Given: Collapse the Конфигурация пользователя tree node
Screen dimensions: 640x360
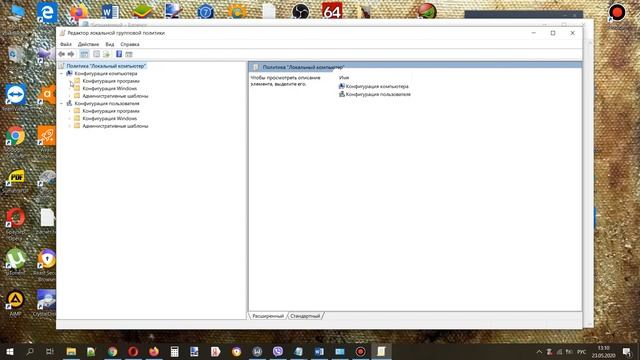Looking at the screenshot, I should coord(62,103).
